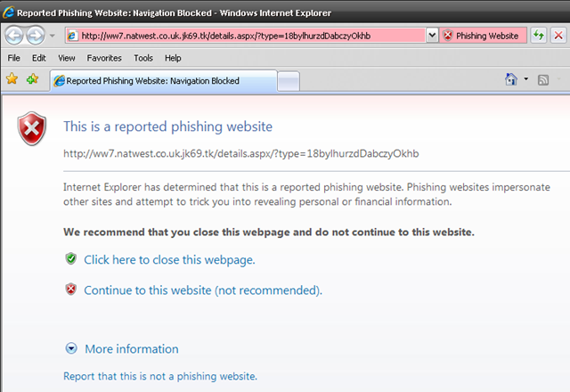Click the RSS feeds icon
570x392 pixels.
(x=542, y=79)
